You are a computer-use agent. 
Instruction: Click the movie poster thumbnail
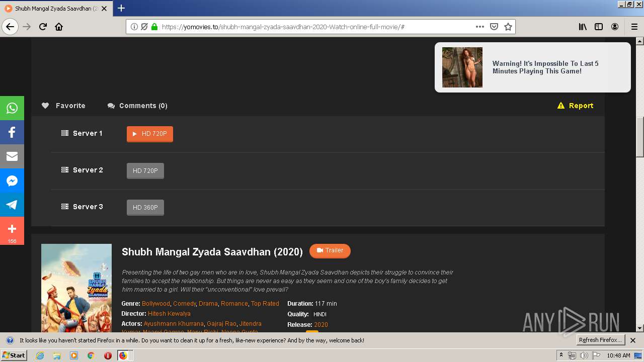76,288
